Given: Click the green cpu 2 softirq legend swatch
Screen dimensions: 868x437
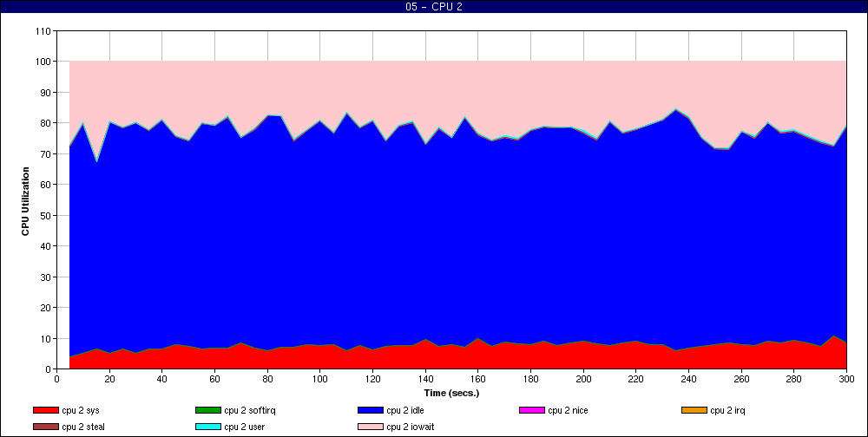Looking at the screenshot, I should (207, 410).
